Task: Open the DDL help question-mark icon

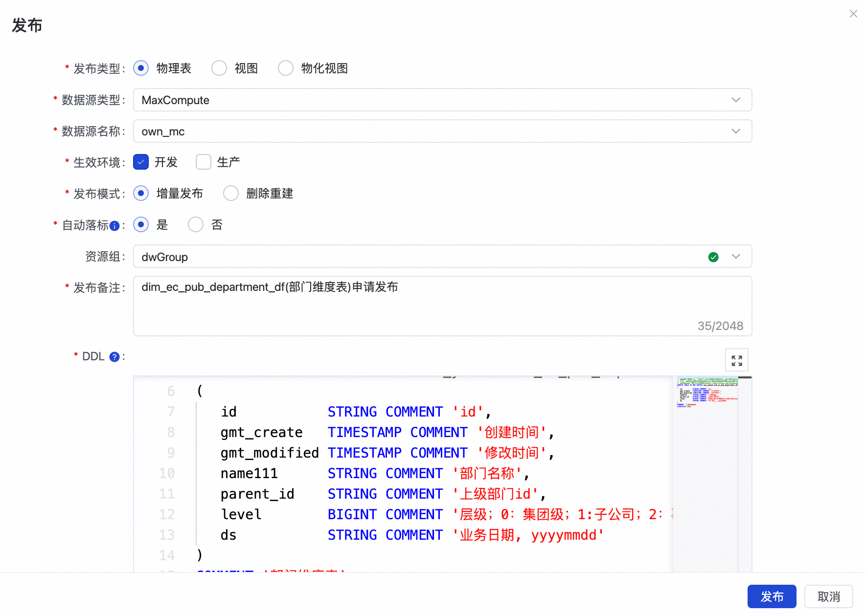Action: point(114,357)
